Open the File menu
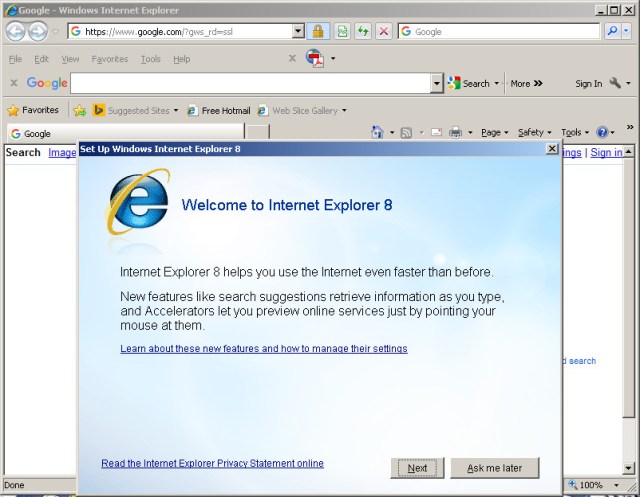Image resolution: width=640 pixels, height=497 pixels. pyautogui.click(x=15, y=59)
